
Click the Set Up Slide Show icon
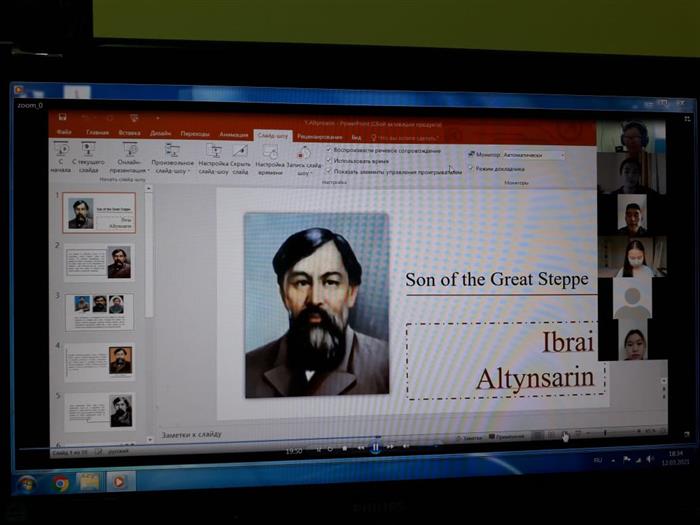214,152
